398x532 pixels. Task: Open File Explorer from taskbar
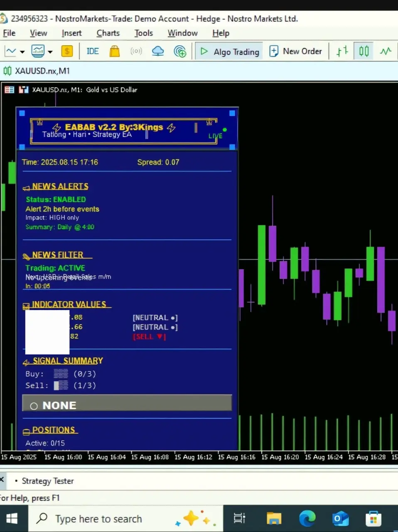[274, 518]
